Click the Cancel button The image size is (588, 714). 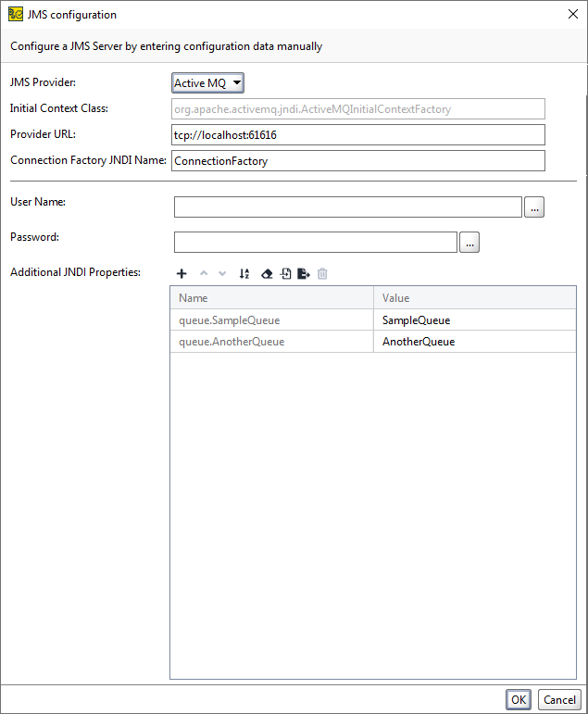pos(559,700)
